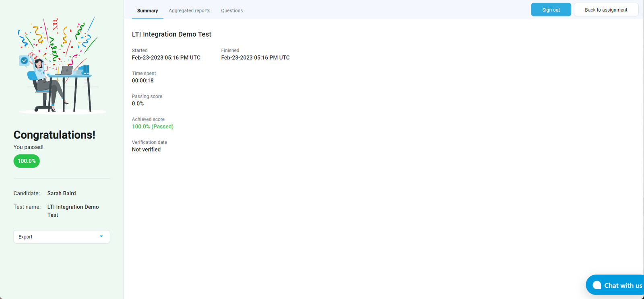Expand the Export dropdown arrow
The image size is (644, 299).
tap(101, 237)
